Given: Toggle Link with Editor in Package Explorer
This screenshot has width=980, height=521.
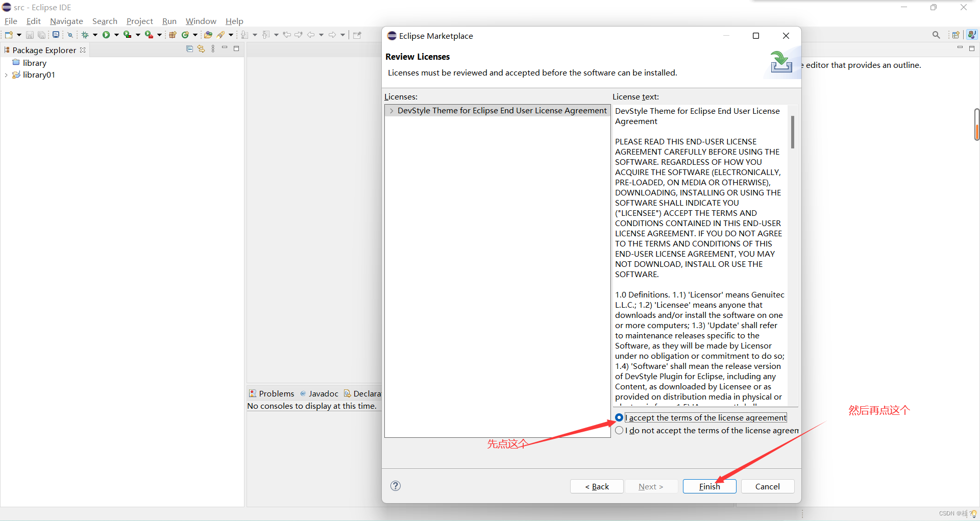Looking at the screenshot, I should [x=201, y=49].
